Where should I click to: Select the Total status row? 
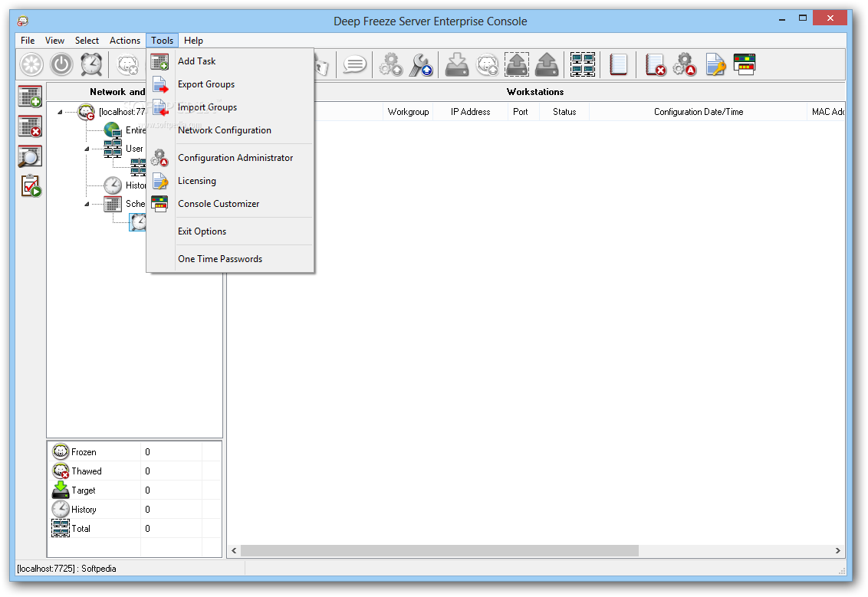click(134, 528)
